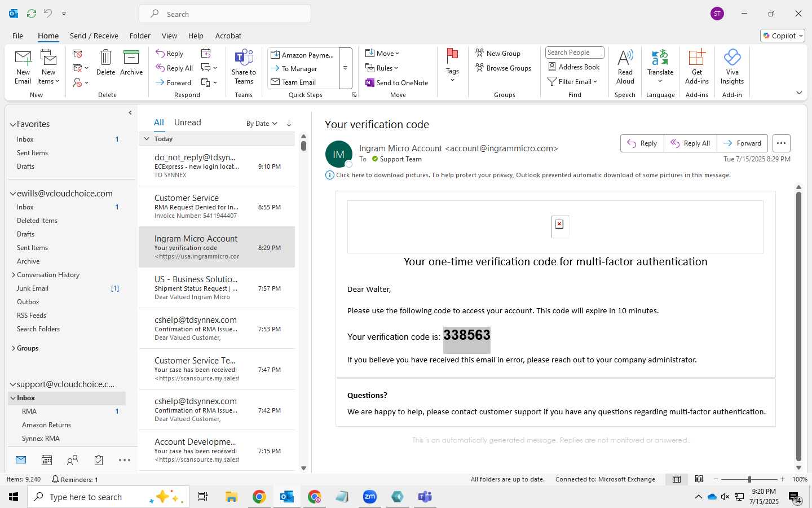Viewport: 812px width, 508px height.
Task: Expand the Quick Steps gallery
Action: 345,68
